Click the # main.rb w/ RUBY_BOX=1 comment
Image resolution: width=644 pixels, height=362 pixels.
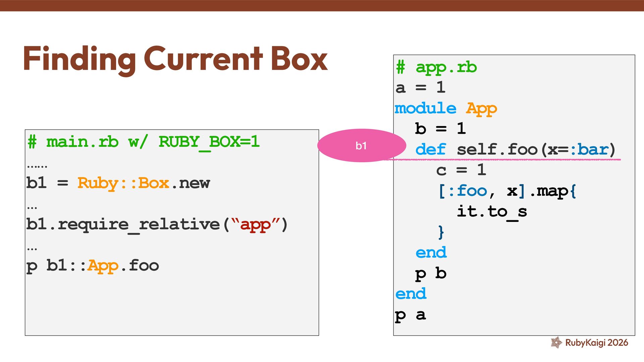pyautogui.click(x=144, y=142)
